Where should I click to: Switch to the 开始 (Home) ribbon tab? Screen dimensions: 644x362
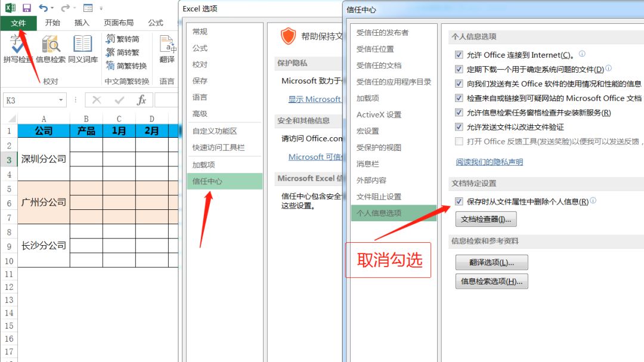click(52, 23)
